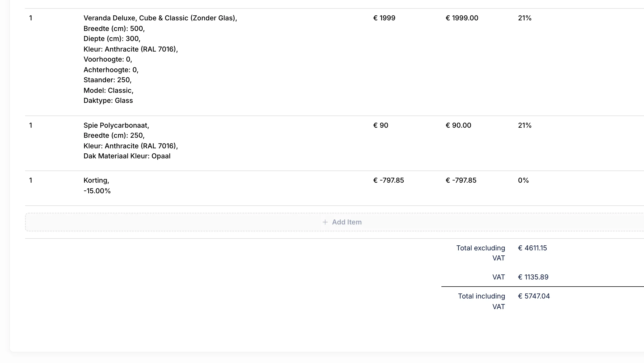Select the Veranda Deluxe, Cube & Classic description line
The height and width of the screenshot is (363, 644).
coord(160,18)
